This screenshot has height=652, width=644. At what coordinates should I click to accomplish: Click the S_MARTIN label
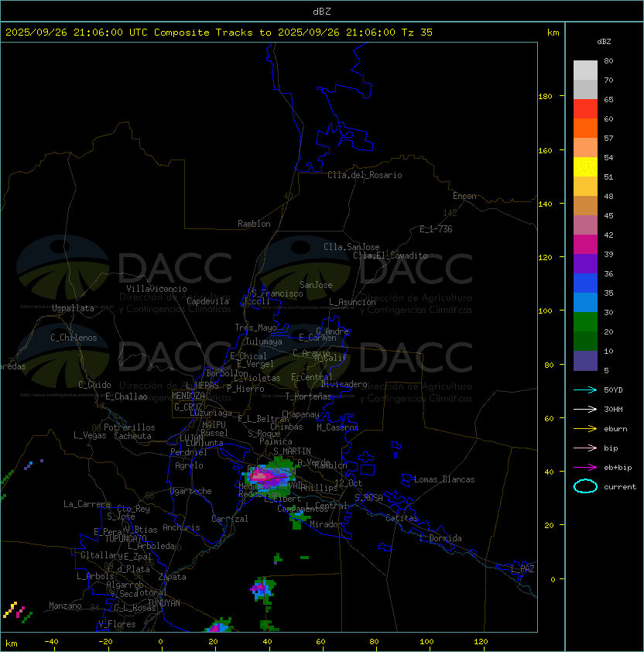(292, 451)
